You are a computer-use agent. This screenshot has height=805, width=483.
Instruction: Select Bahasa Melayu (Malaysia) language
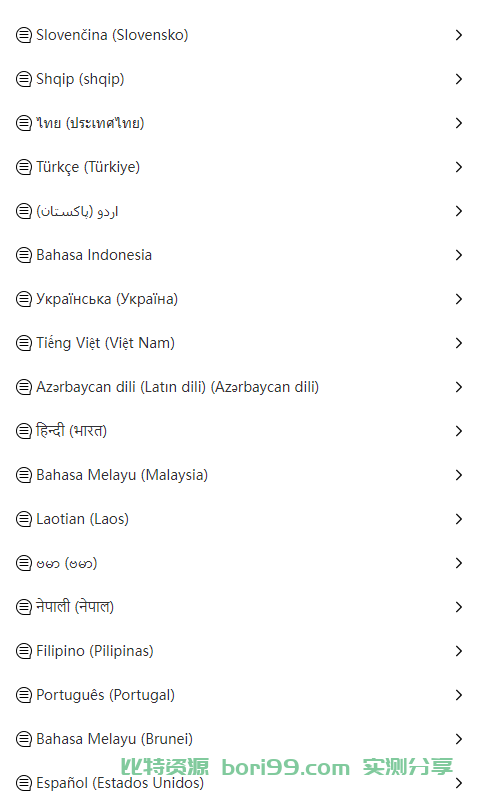(x=241, y=475)
